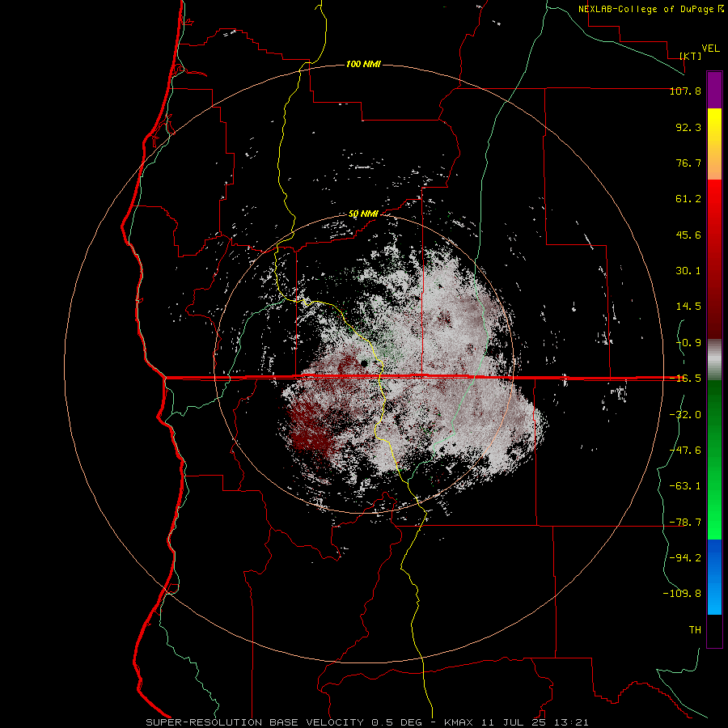
Task: Click the -47.6 legend value
Action: (x=685, y=451)
